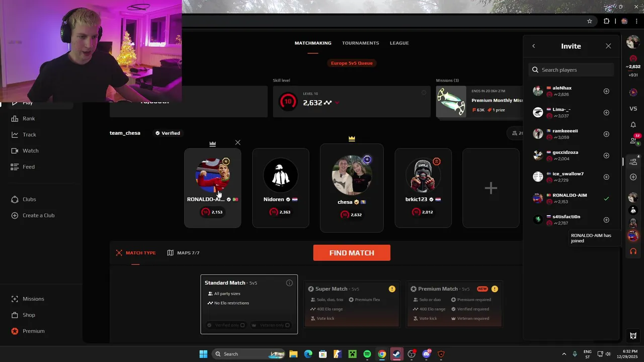Open Spotify from the taskbar

tap(367, 354)
